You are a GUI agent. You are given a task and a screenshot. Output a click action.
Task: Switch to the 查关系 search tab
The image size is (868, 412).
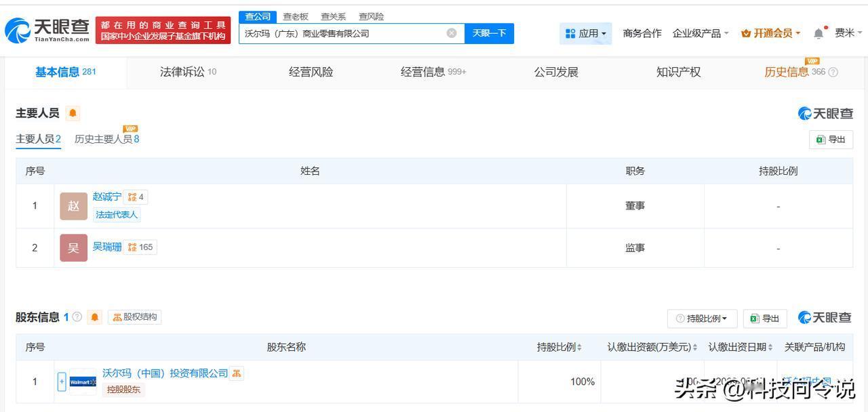pyautogui.click(x=334, y=16)
